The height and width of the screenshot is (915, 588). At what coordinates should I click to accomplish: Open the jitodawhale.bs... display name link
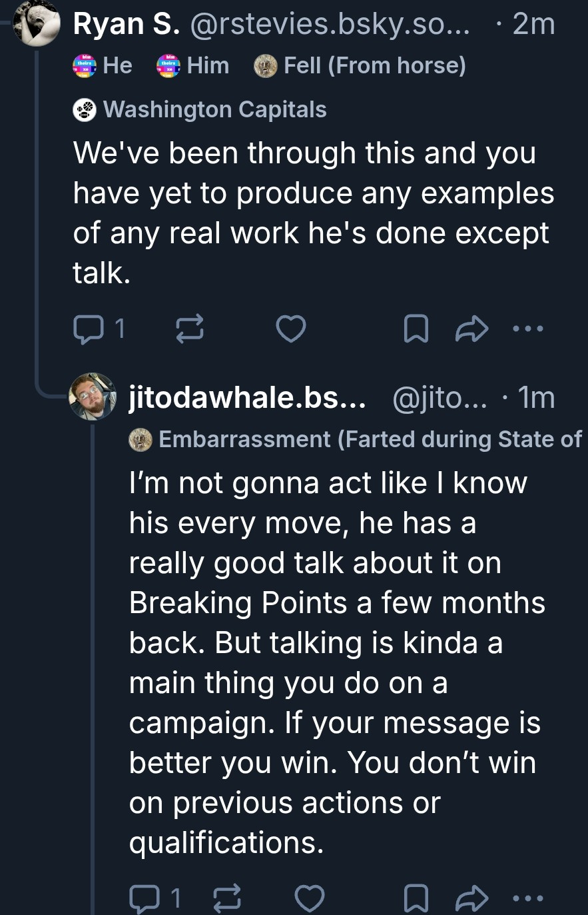(247, 398)
